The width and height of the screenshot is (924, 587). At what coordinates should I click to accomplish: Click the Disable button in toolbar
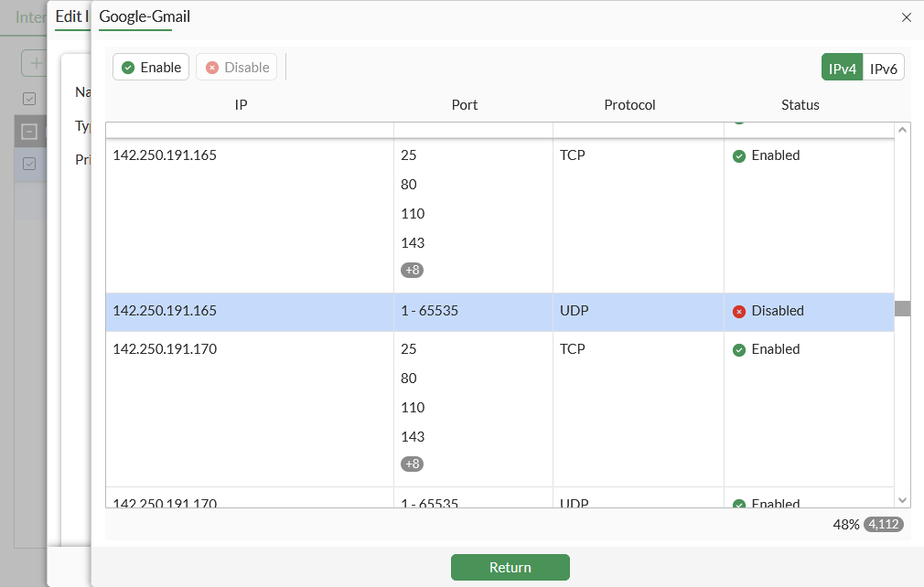point(236,67)
